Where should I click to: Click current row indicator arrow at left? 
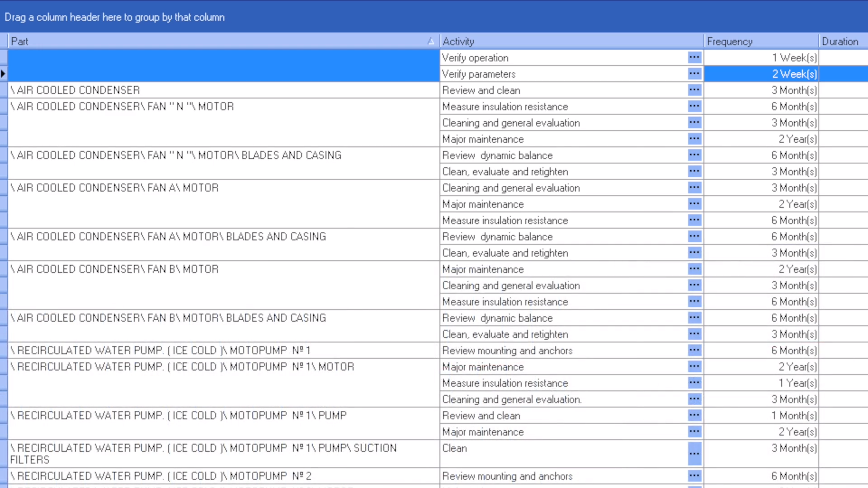3,74
